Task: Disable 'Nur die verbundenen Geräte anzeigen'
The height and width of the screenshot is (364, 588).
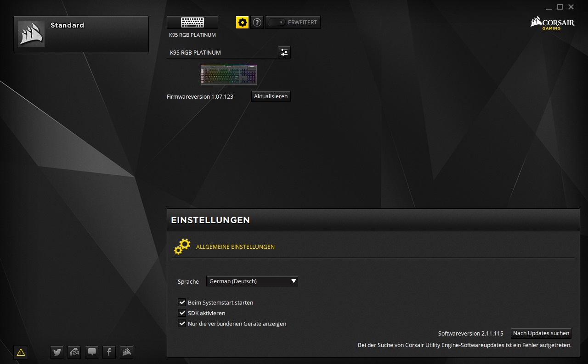Action: point(182,323)
